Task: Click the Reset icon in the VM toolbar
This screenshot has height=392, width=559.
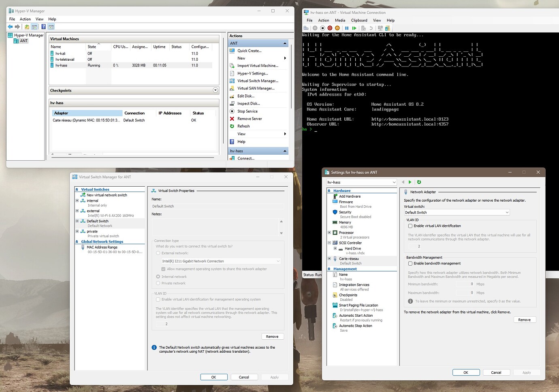Action: pos(355,28)
